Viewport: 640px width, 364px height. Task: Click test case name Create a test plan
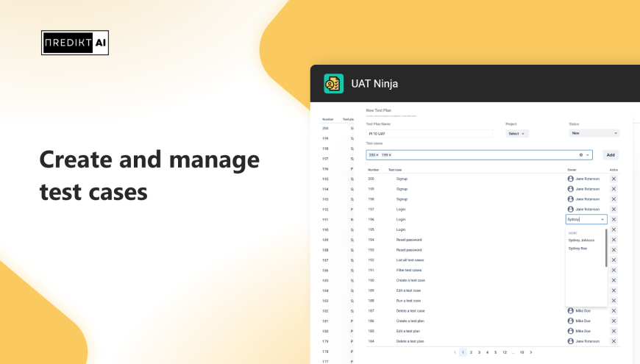(410, 321)
